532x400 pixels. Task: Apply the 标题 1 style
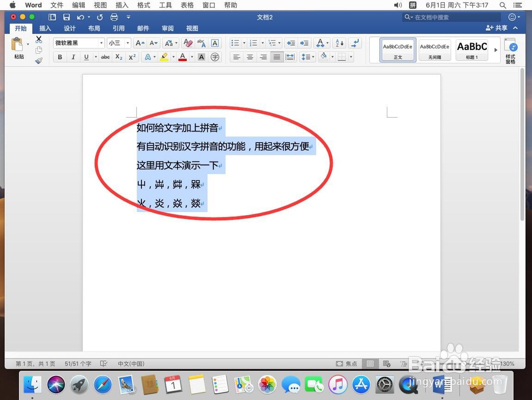tap(472, 50)
